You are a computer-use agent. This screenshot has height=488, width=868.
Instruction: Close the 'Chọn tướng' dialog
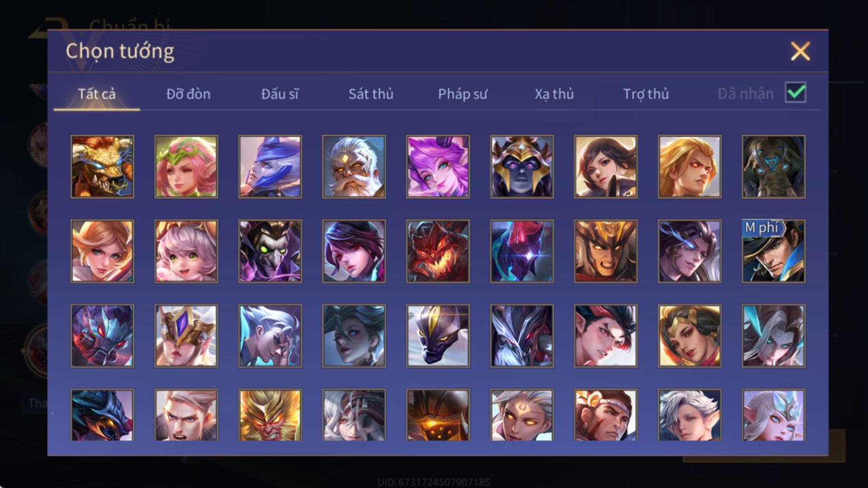[800, 51]
